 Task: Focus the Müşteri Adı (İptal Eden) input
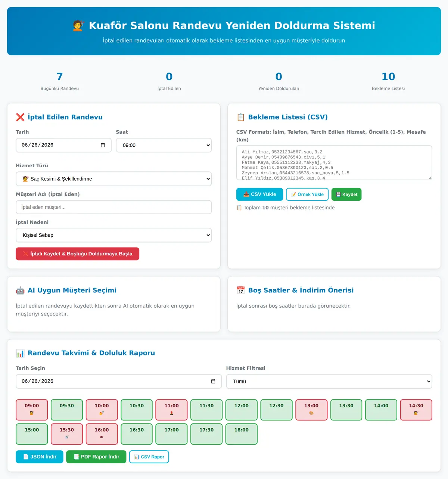[x=113, y=207]
